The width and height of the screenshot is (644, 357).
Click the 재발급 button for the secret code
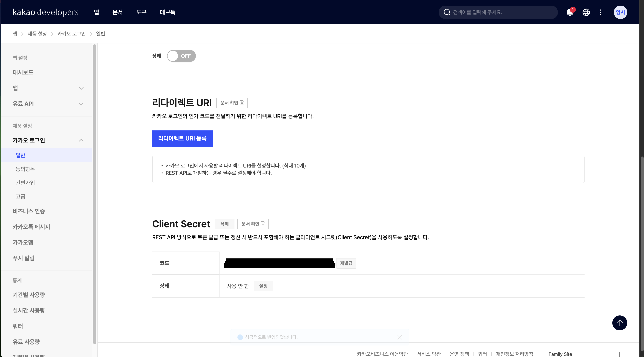pyautogui.click(x=346, y=263)
